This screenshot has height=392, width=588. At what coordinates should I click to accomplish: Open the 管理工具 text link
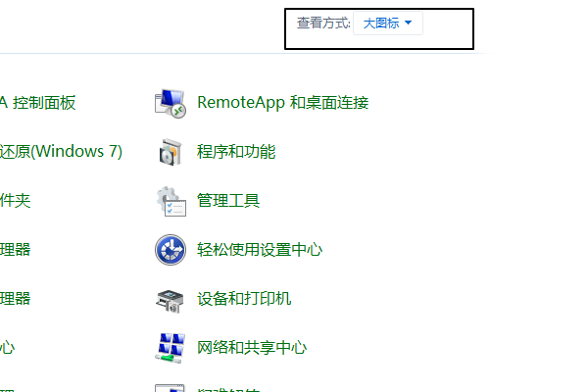228,201
